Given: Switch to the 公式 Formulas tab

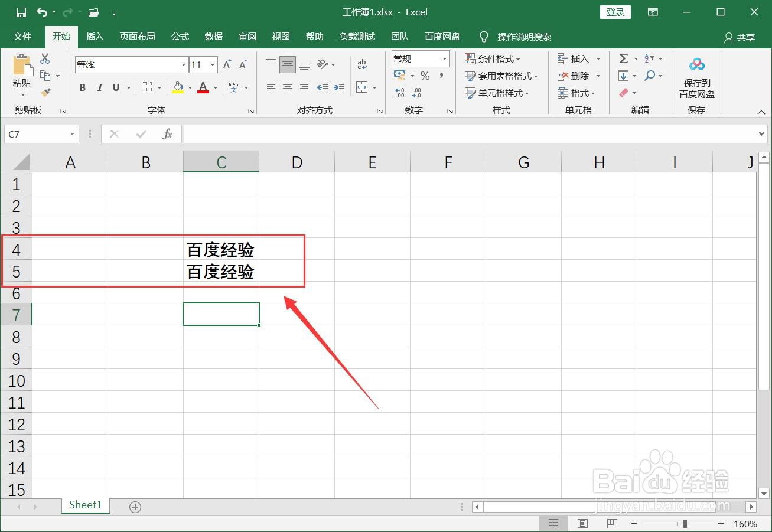Looking at the screenshot, I should 180,37.
